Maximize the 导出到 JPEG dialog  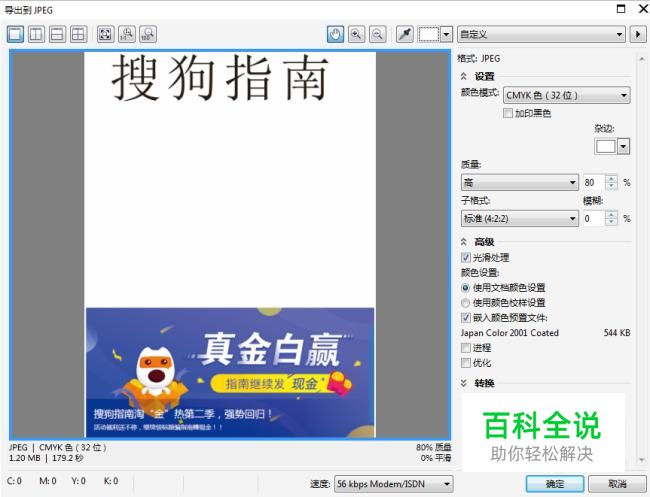coord(621,9)
